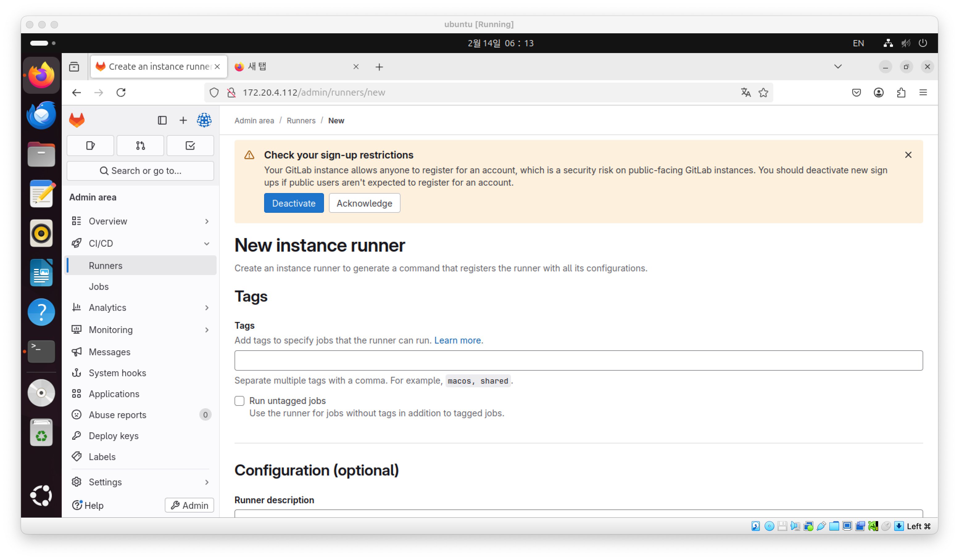
Task: Open the EN input language indicator
Action: (858, 43)
